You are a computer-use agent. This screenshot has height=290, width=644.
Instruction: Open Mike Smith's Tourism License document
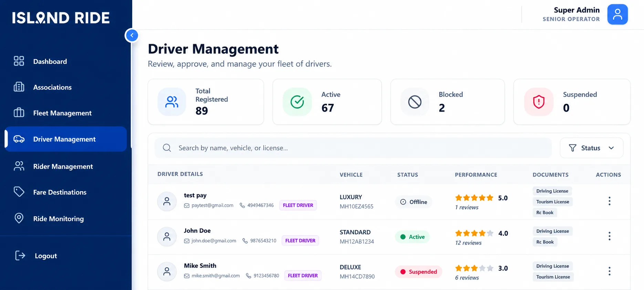coord(553,277)
